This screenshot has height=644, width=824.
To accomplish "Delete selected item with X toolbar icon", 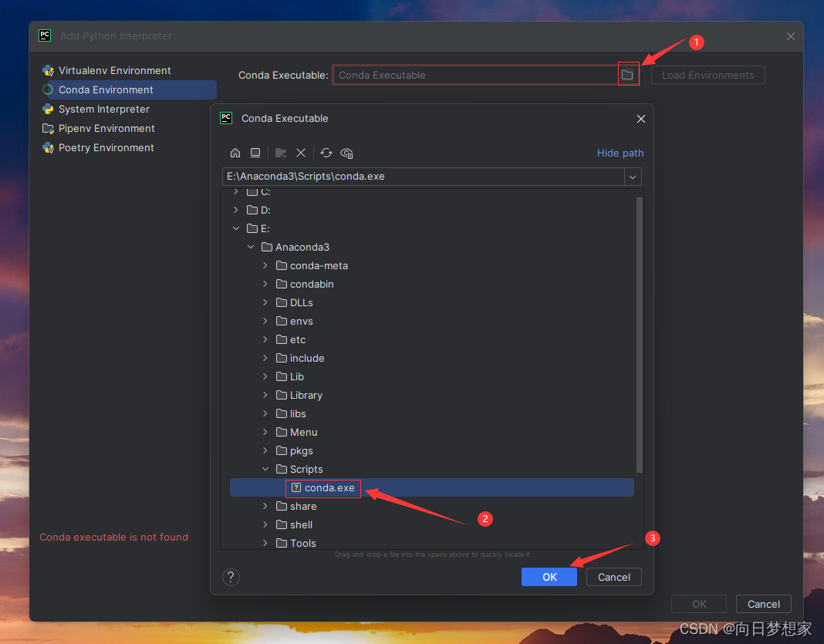I will [x=301, y=153].
